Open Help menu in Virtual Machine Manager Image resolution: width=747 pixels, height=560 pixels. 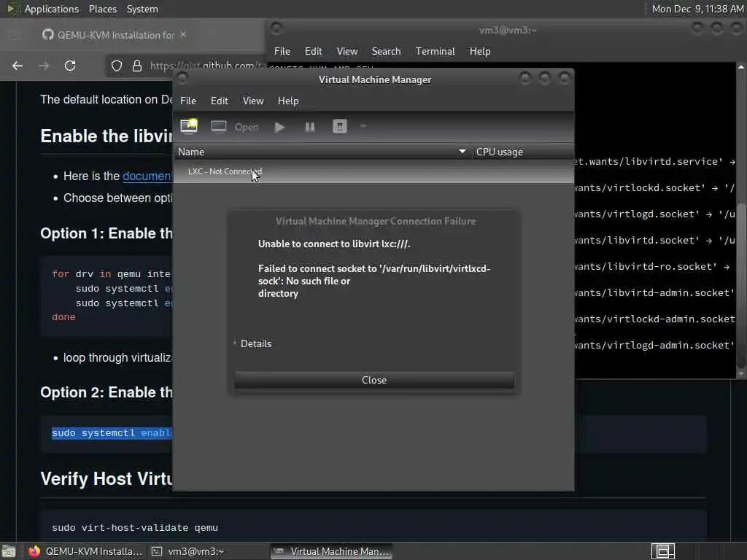click(288, 101)
